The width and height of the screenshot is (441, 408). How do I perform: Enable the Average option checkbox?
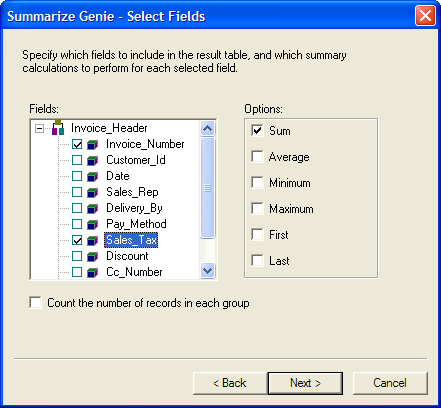click(x=257, y=156)
